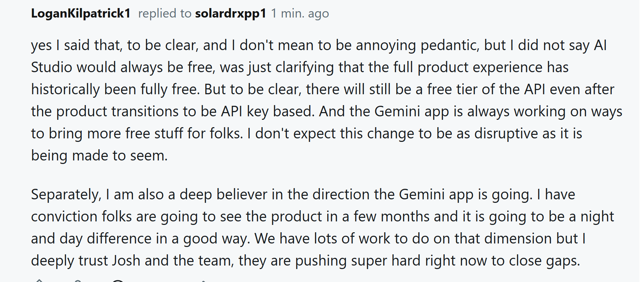This screenshot has width=644, height=282.
Task: Click the phrase "historically been fully free"
Action: (x=115, y=89)
